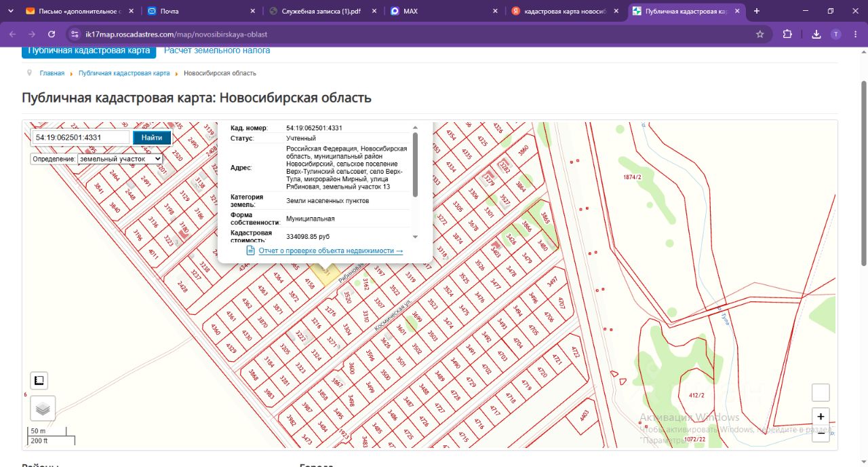Click the popup info scrollbar

click(x=415, y=165)
